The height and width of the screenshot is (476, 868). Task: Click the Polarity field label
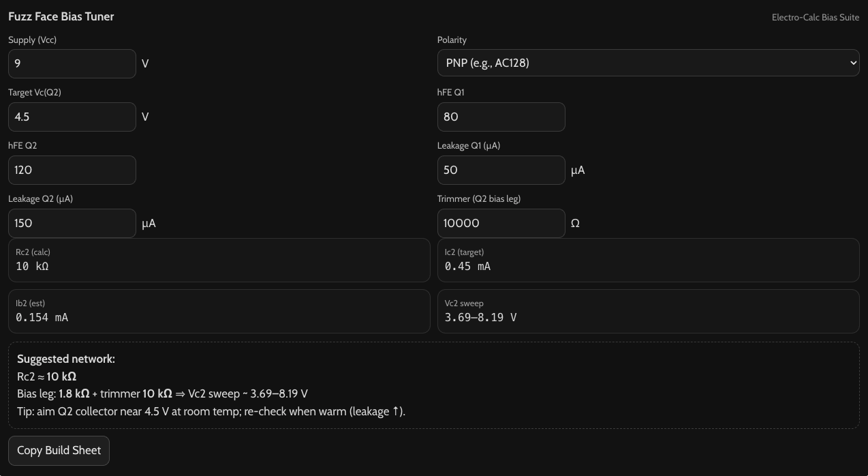pos(452,40)
